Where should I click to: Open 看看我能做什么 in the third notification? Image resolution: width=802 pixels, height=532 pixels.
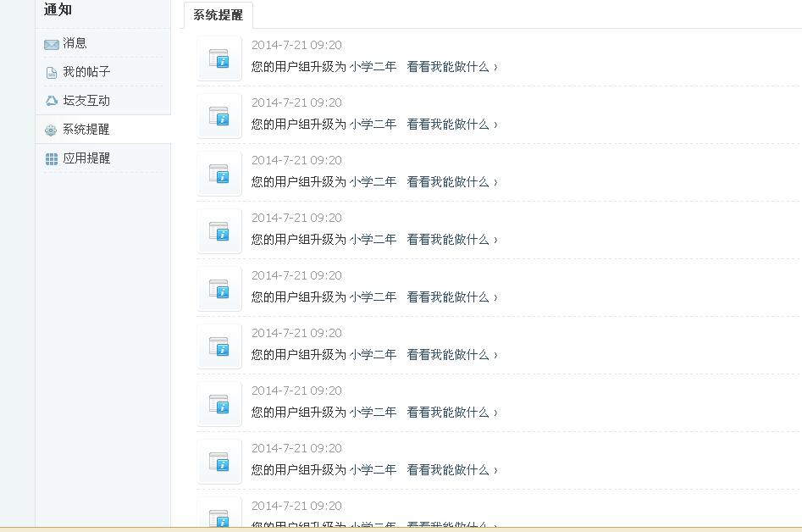point(452,181)
